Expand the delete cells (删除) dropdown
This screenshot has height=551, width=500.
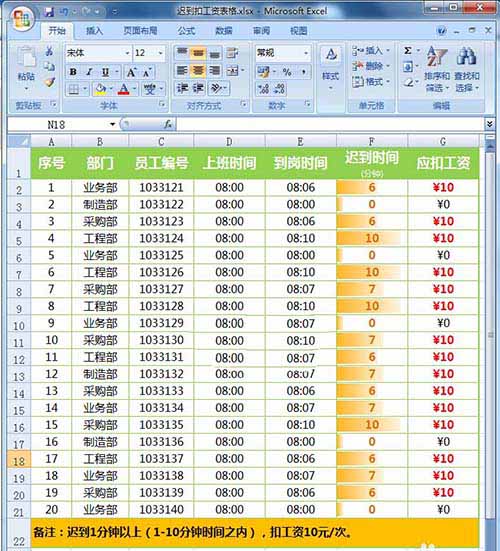click(388, 66)
